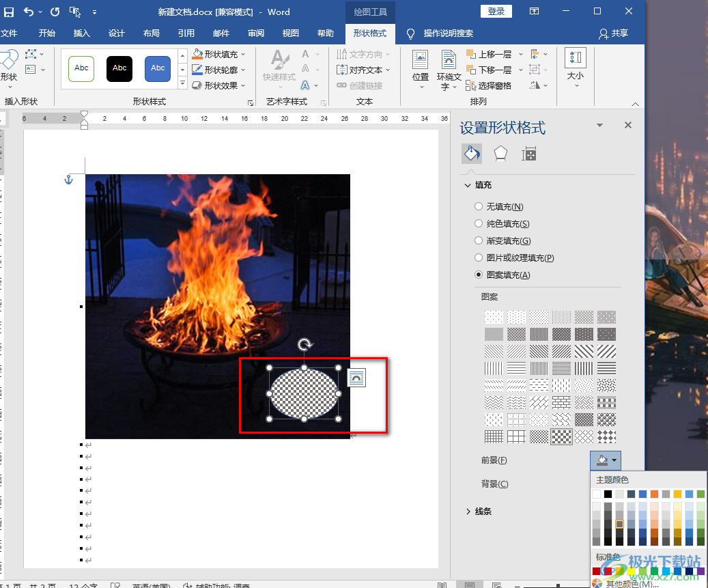The width and height of the screenshot is (708, 588).
Task: Select Gradient Fill (渐变填充) radio option
Action: 479,240
